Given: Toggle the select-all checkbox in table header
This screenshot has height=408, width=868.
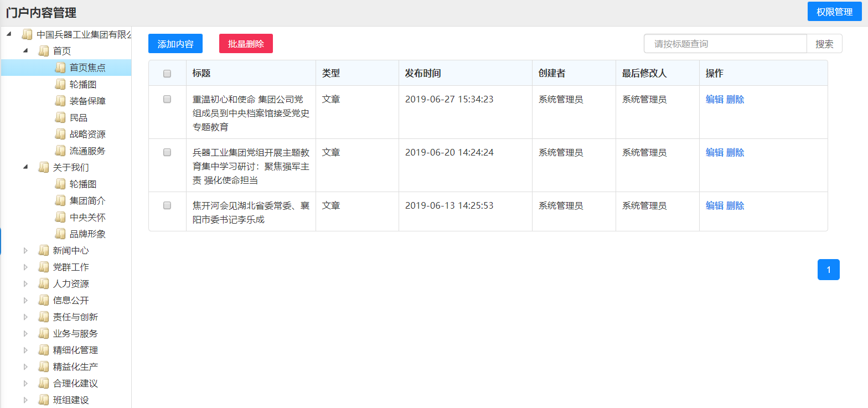Looking at the screenshot, I should pos(167,74).
